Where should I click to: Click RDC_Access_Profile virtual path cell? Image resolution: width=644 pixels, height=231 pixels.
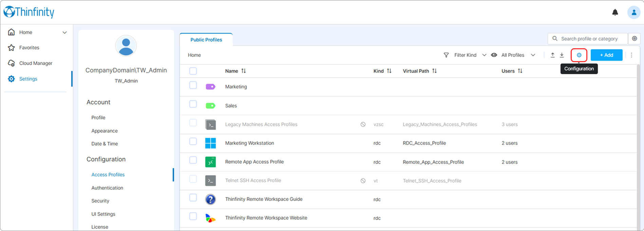(x=424, y=143)
